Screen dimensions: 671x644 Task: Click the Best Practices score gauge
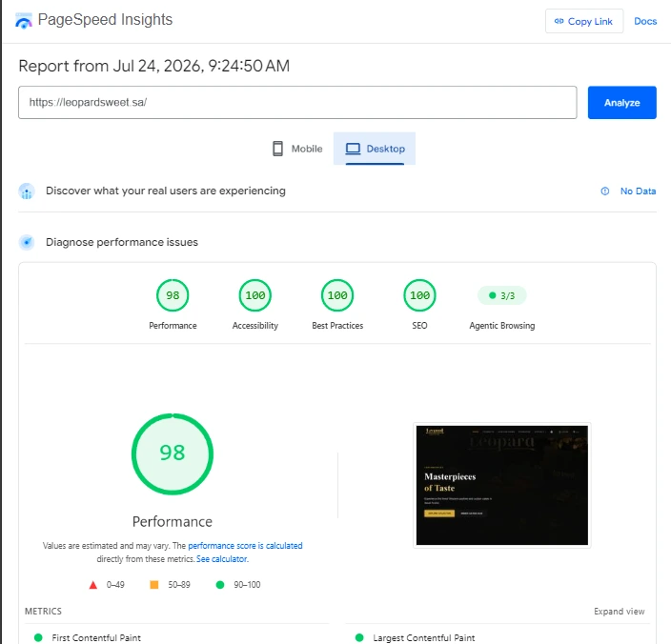coord(337,295)
